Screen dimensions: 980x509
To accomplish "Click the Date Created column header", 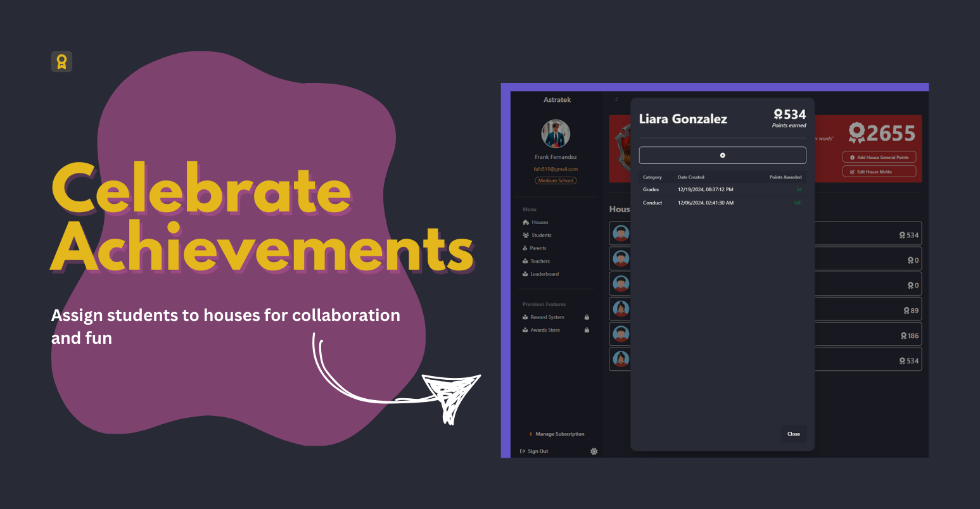I will [x=691, y=177].
